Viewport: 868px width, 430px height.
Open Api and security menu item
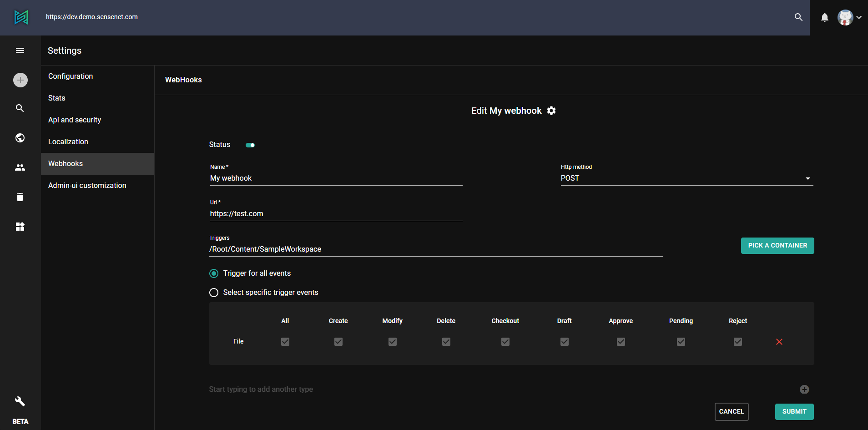coord(97,120)
